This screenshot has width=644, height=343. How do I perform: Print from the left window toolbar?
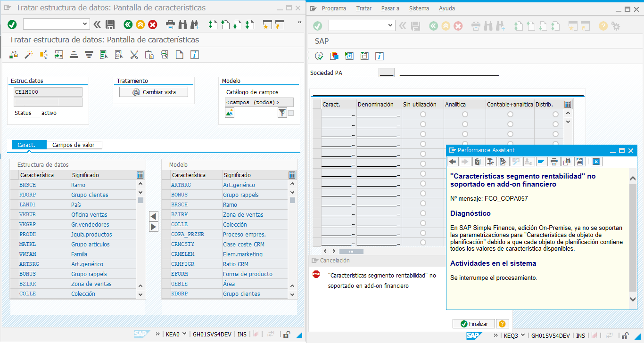(x=170, y=24)
